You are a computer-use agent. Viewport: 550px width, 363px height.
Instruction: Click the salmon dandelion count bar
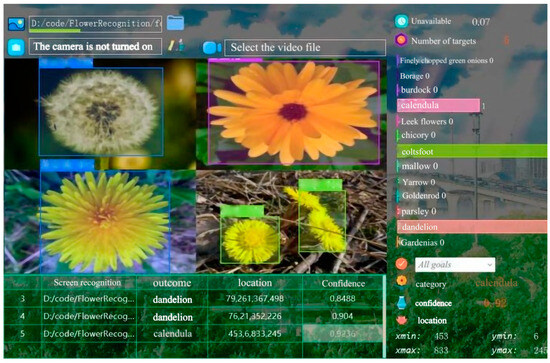click(472, 227)
